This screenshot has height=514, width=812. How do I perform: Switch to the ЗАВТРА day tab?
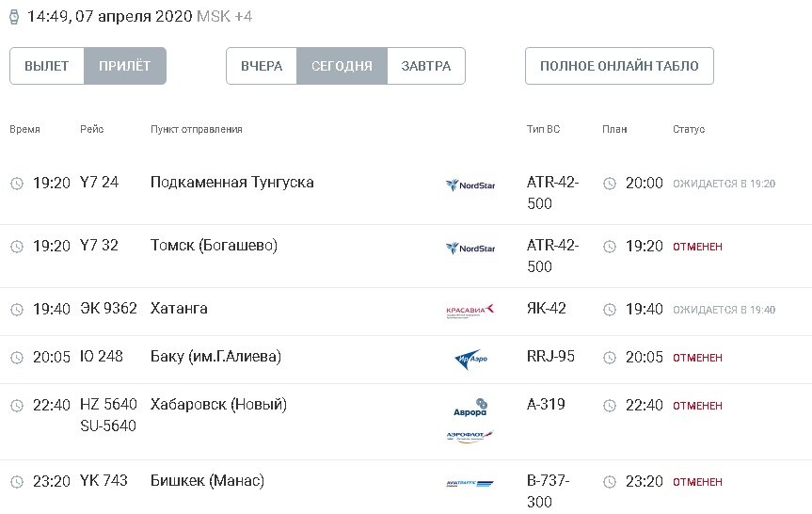425,66
